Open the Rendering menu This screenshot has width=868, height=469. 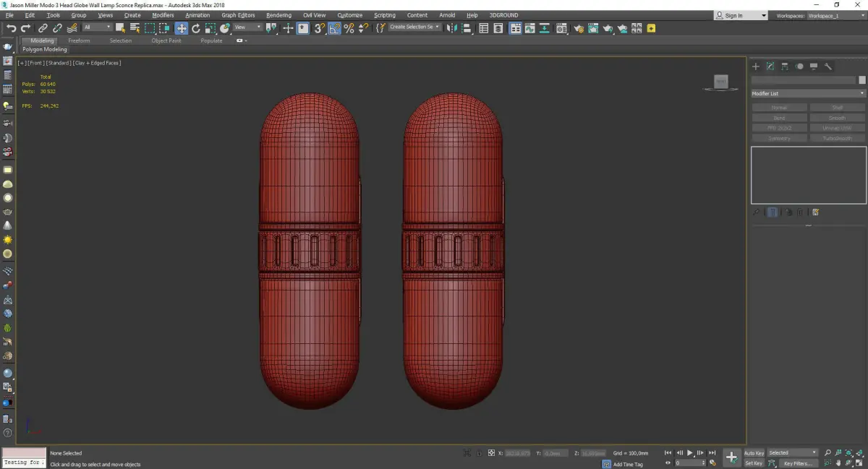[x=278, y=15]
